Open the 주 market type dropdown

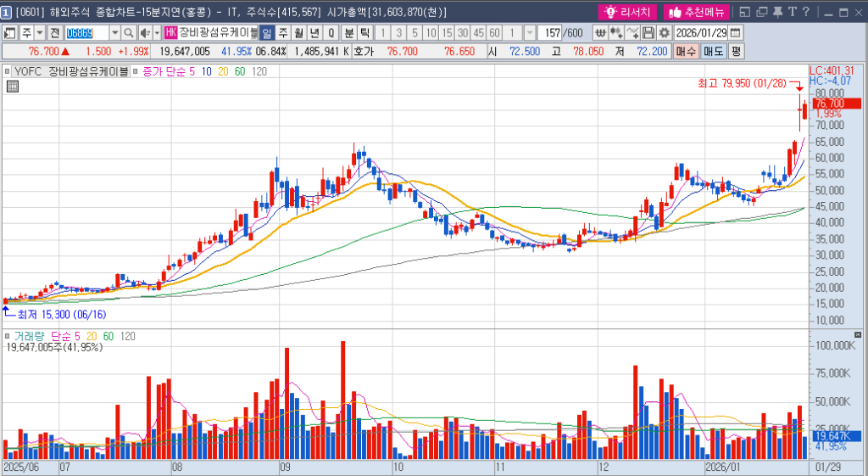pos(39,32)
